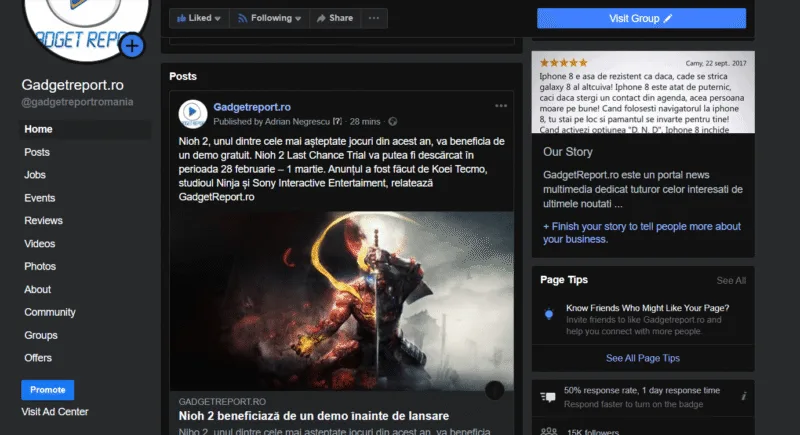Click the plus icon on profile picture
800x435 pixels.
132,46
